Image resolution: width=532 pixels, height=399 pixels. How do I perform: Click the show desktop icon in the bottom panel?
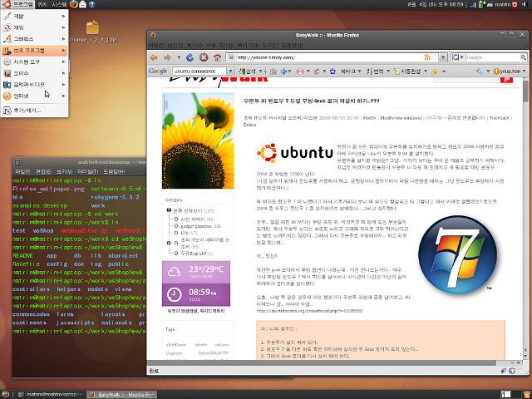click(6, 394)
